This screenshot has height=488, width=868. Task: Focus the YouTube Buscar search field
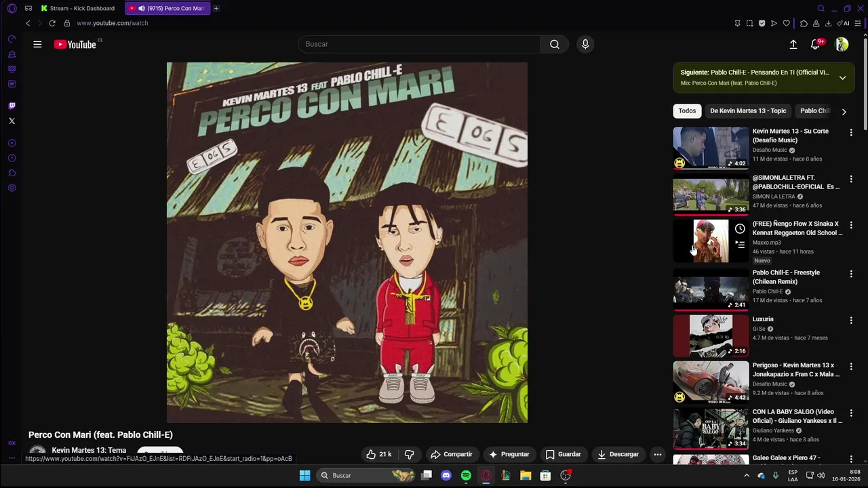click(419, 44)
